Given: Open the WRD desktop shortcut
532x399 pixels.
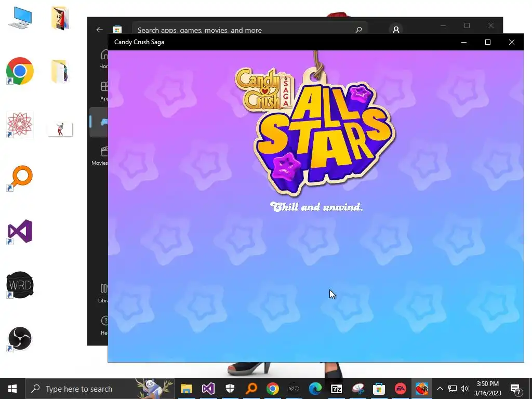Looking at the screenshot, I should click(20, 285).
